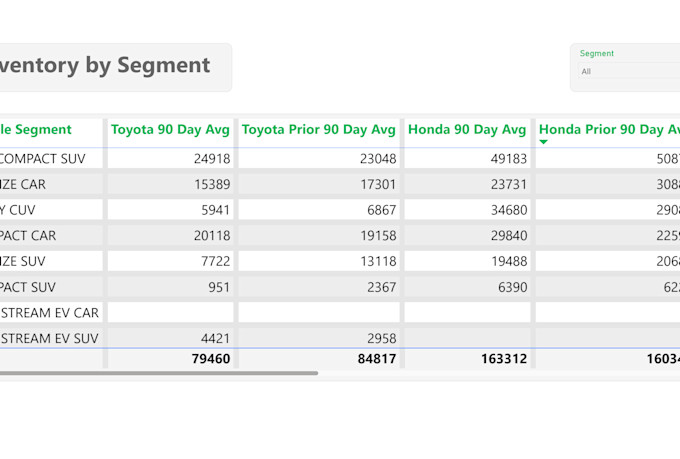Image resolution: width=680 pixels, height=459 pixels.
Task: Open the Segment slicer dropdown showing All
Action: [630, 71]
